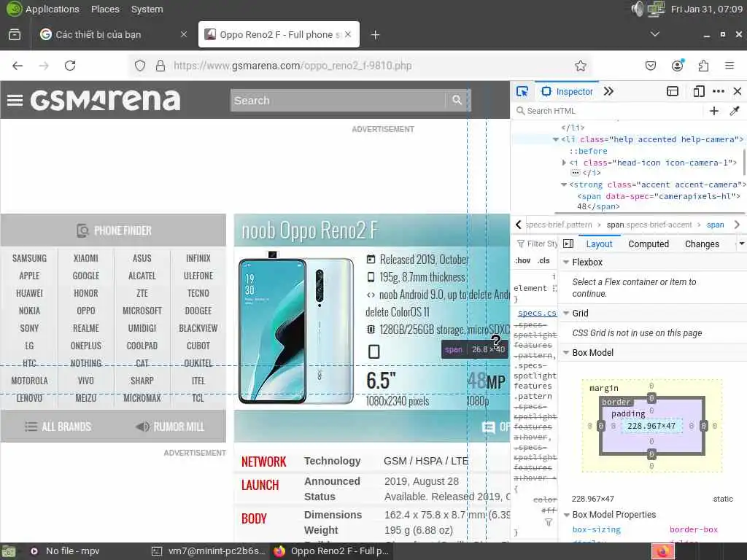Activate the element picker tool in devtools
This screenshot has width=747, height=560.
click(x=522, y=91)
